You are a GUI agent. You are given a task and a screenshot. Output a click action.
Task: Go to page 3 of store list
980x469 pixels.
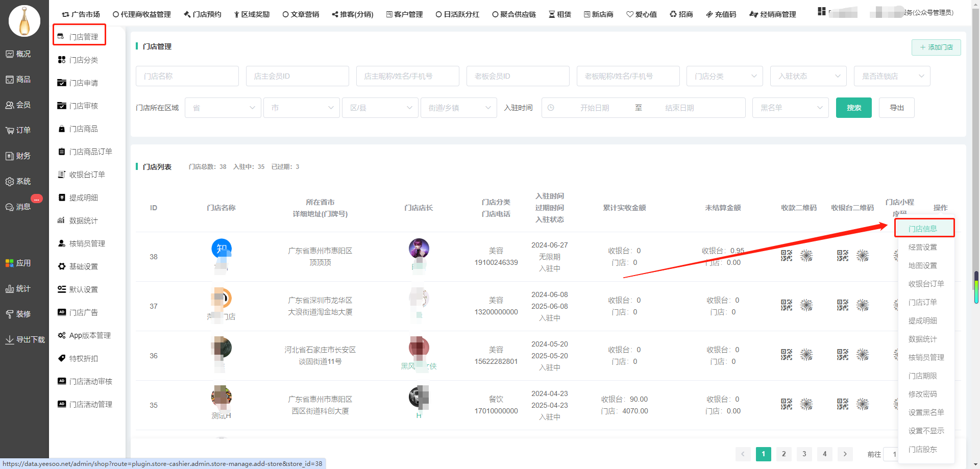click(x=804, y=454)
